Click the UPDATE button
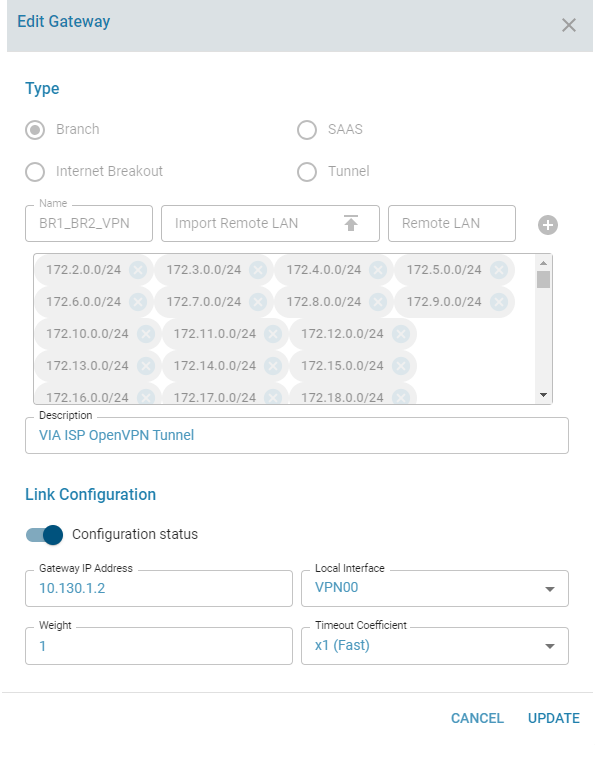Viewport: 599px width, 757px height. [554, 718]
